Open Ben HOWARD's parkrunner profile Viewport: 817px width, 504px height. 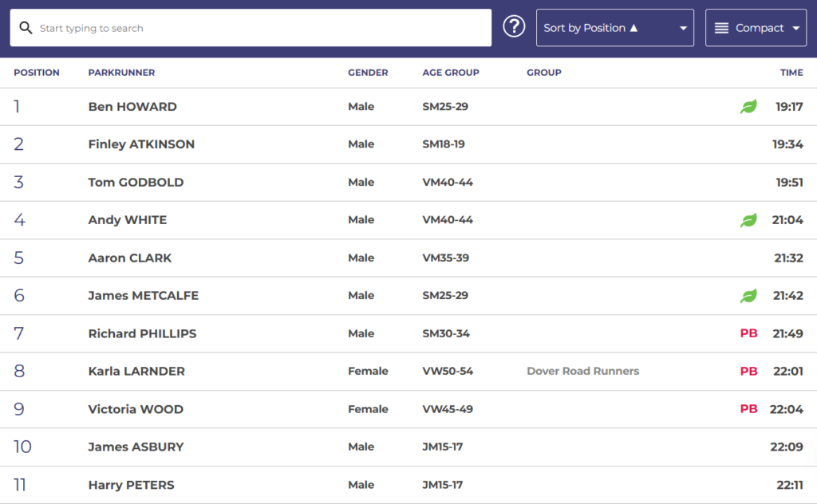pyautogui.click(x=132, y=107)
